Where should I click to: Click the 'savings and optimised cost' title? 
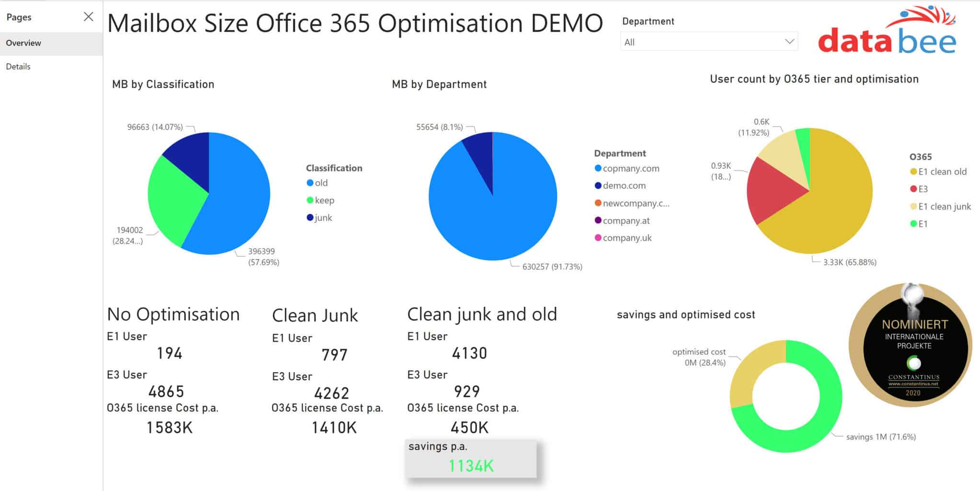(686, 315)
